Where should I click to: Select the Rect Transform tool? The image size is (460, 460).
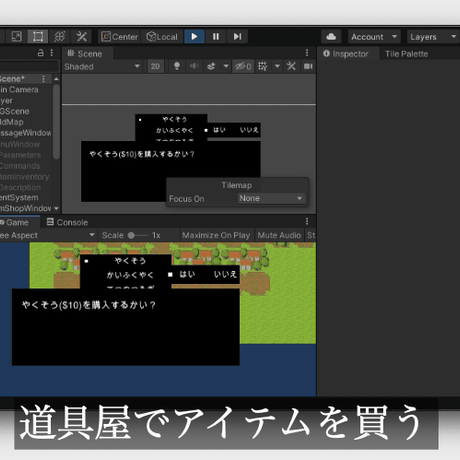[38, 36]
